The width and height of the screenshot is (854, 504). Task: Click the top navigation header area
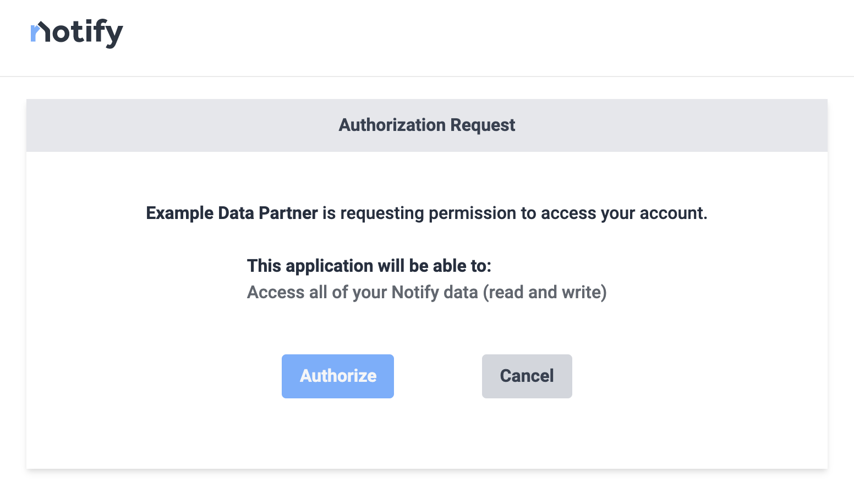pos(427,37)
